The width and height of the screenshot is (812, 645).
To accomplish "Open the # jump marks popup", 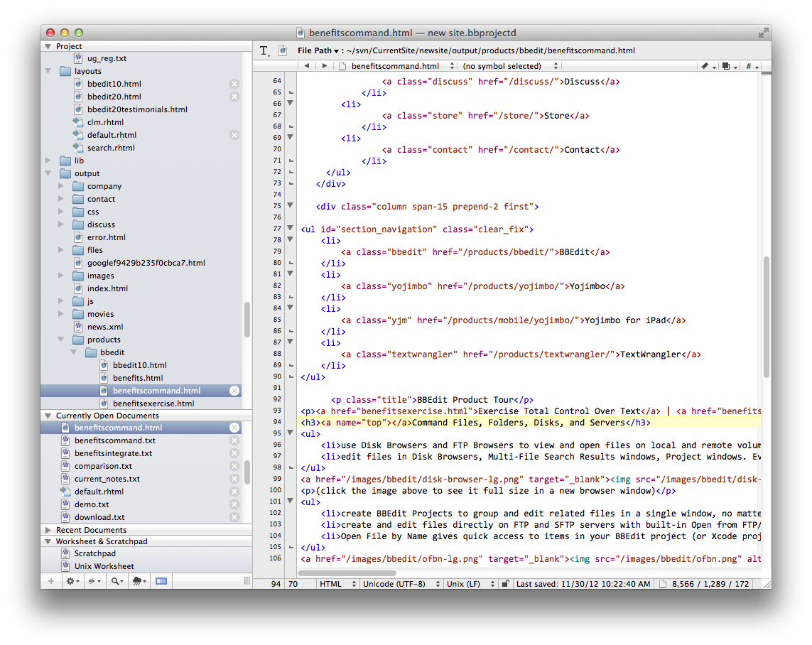I will coord(752,66).
